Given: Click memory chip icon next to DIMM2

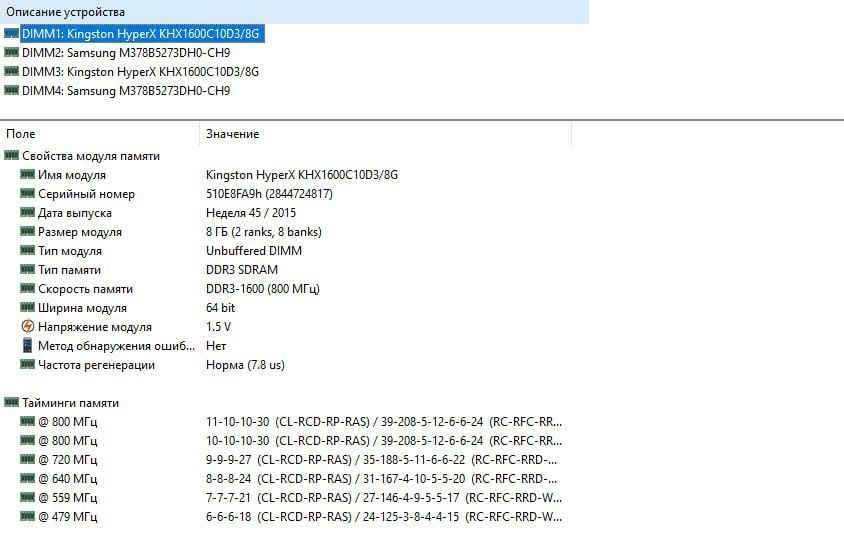Looking at the screenshot, I should (11, 52).
